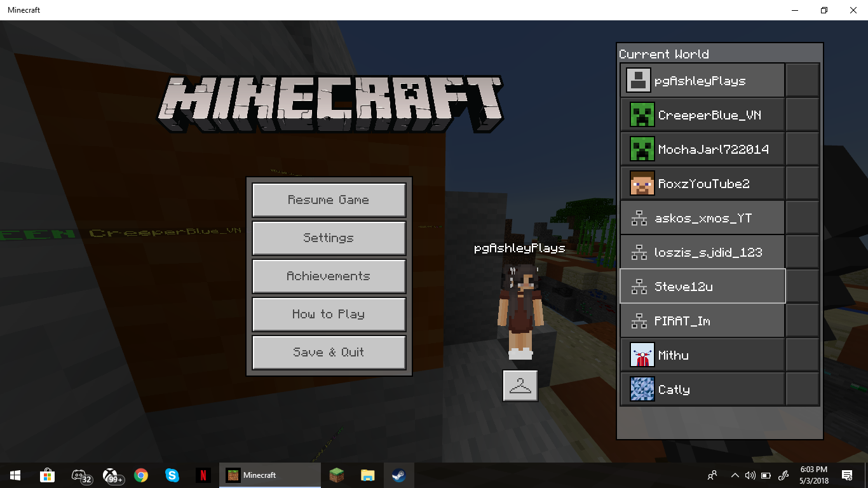
Task: Select Steve12u in player list
Action: click(x=683, y=287)
